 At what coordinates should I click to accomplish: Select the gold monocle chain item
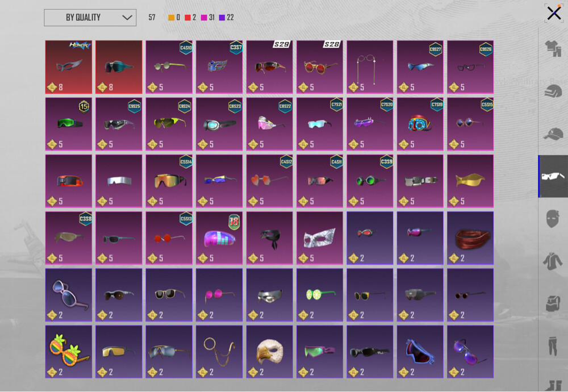[x=219, y=352]
